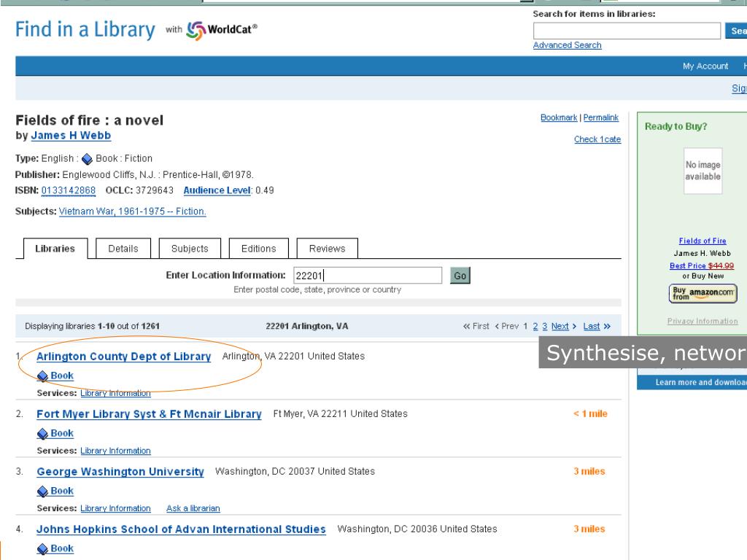Click the Go button next to location field
Screen dimensions: 747x560
click(460, 276)
